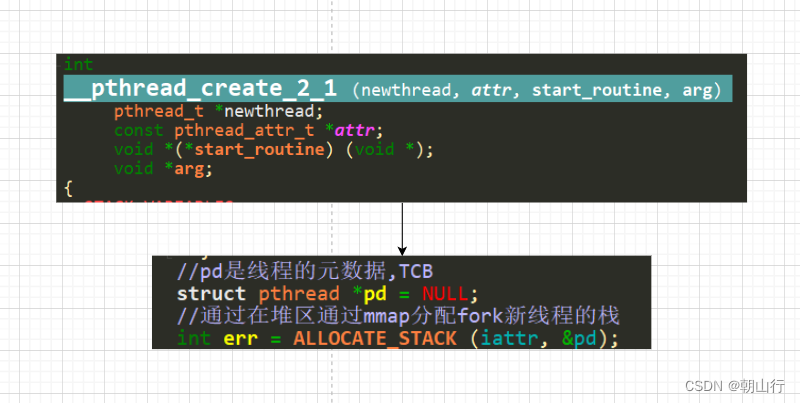The height and width of the screenshot is (403, 800).
Task: Click the comment about mmap allocating the stack
Action: (x=398, y=316)
